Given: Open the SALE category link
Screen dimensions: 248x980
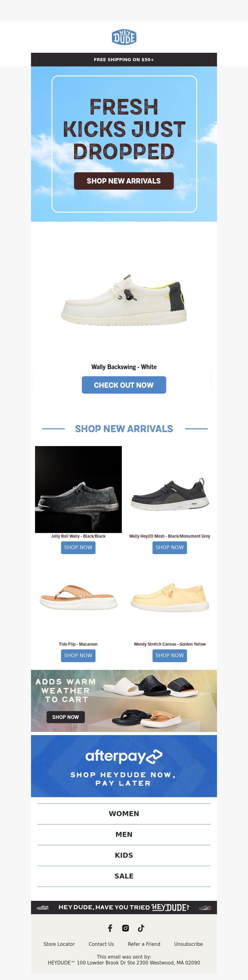Looking at the screenshot, I should 124,876.
